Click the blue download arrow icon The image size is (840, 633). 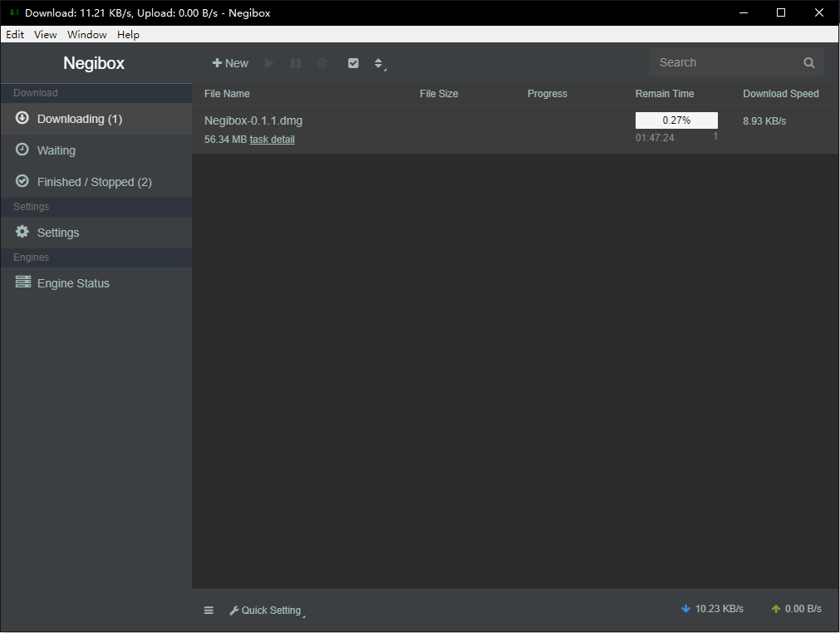(x=685, y=609)
